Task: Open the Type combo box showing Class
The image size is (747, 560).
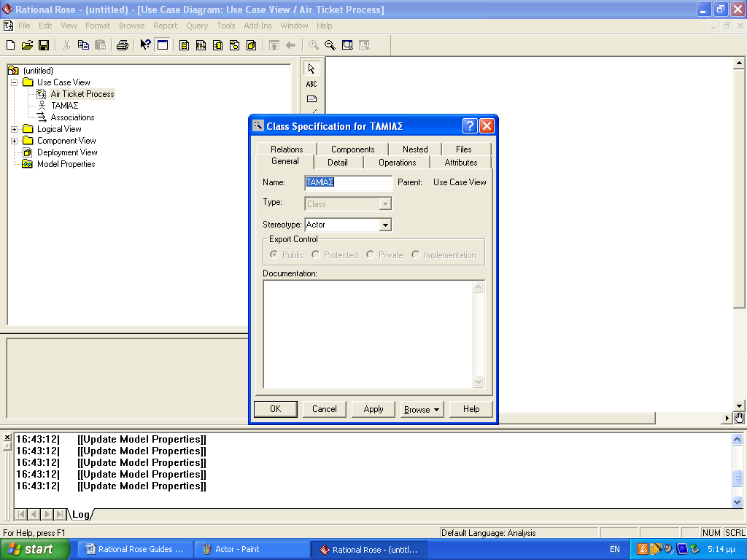Action: point(385,204)
